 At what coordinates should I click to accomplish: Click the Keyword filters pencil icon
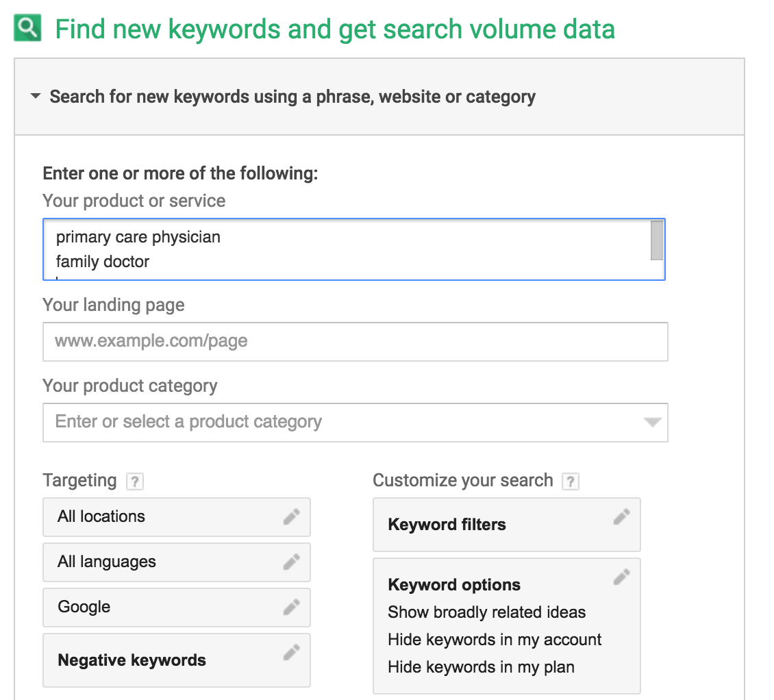pos(621,516)
